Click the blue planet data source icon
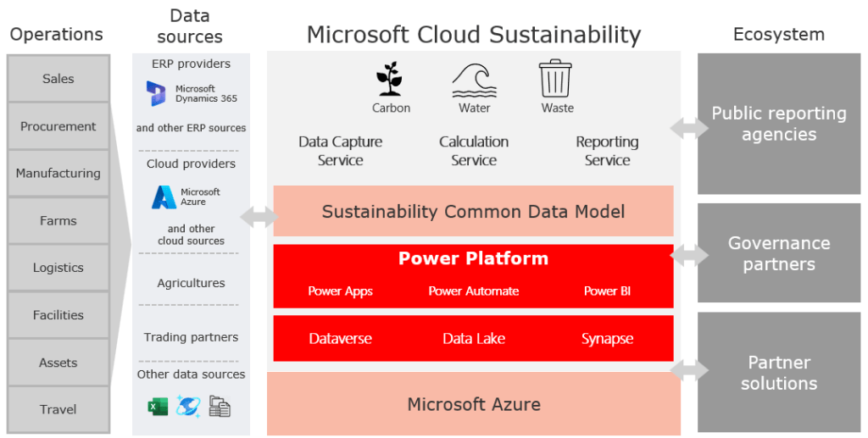868x438 pixels. click(188, 407)
